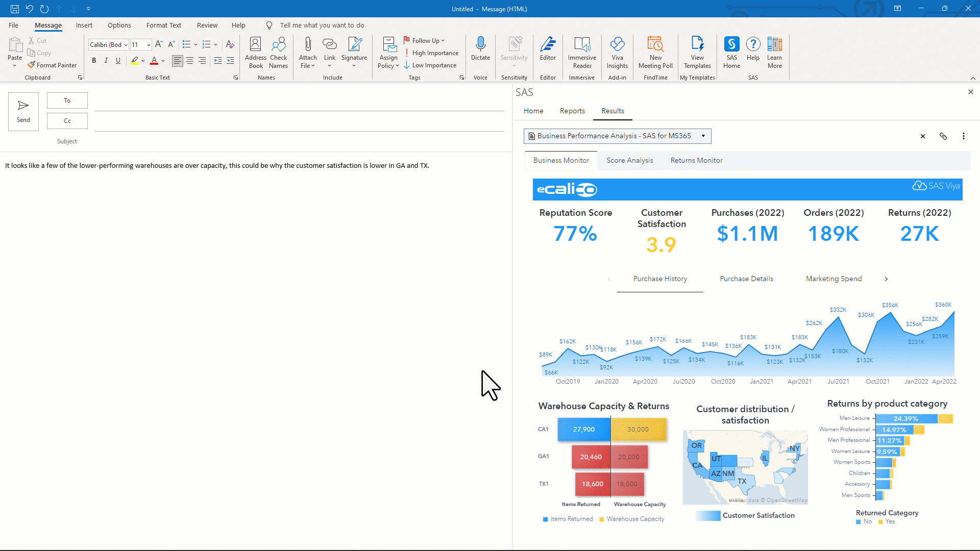Viewport: 980px width, 551px height.
Task: Switch to Returns Monitor report tab
Action: point(696,160)
